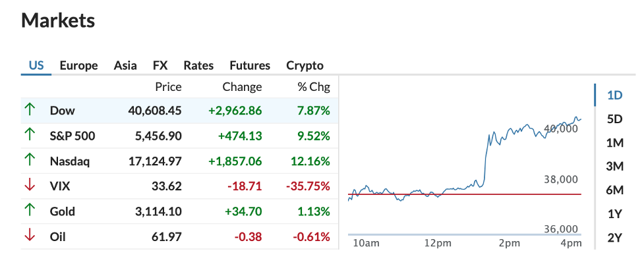Open the Asia markets tab
Image resolution: width=644 pixels, height=274 pixels.
tap(125, 65)
